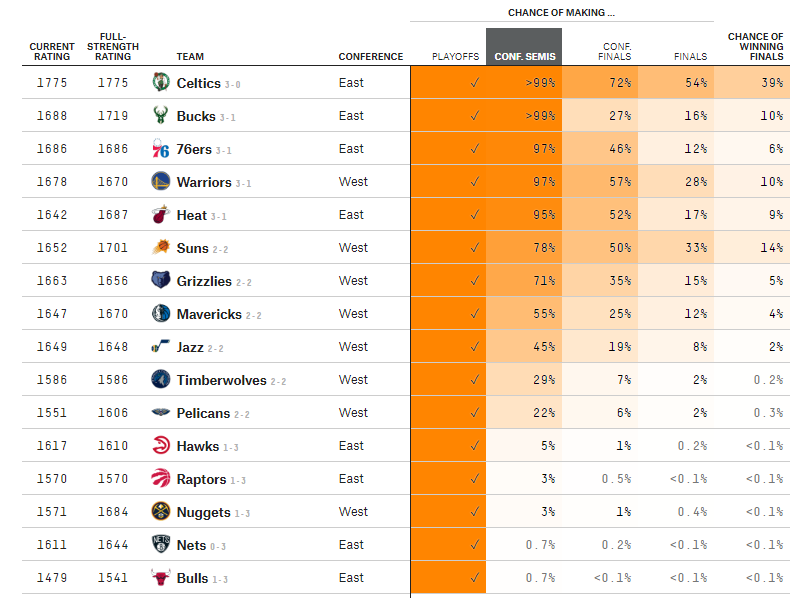The height and width of the screenshot is (598, 806).
Task: Sort by CONFERENCE column header
Action: click(x=371, y=57)
